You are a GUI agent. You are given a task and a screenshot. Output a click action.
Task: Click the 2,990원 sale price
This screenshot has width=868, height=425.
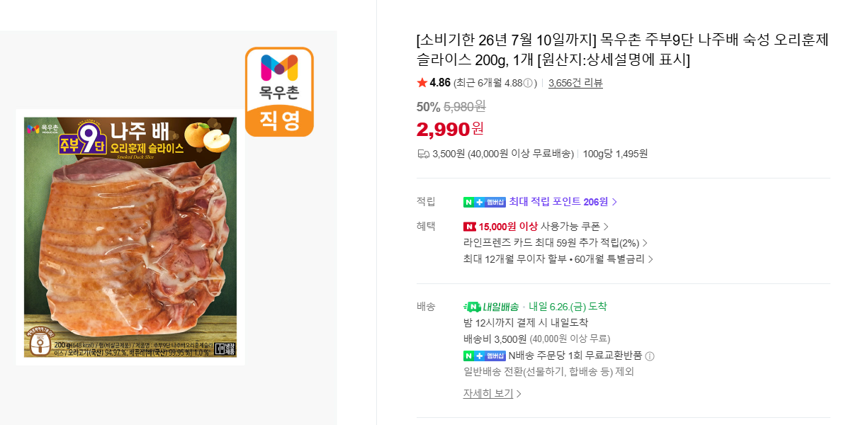coord(450,129)
